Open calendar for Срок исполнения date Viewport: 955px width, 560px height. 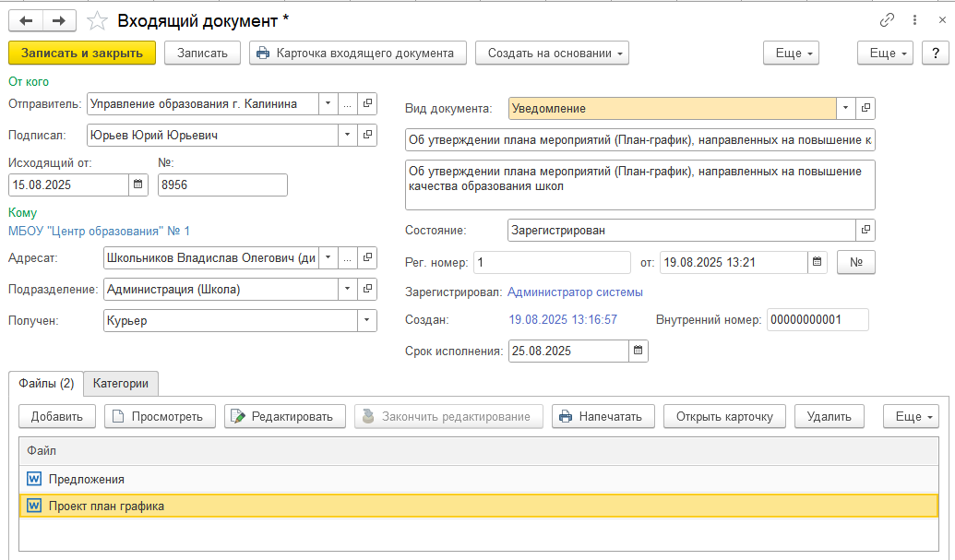[638, 351]
